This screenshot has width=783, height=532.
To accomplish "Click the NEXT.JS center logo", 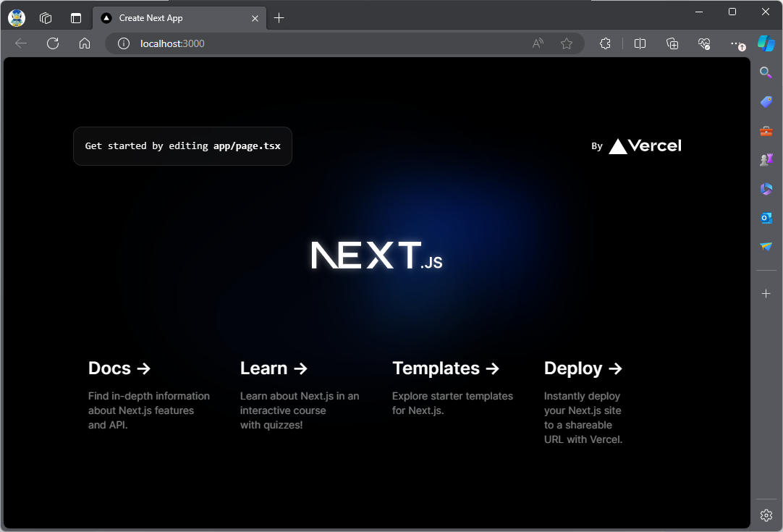I will [376, 256].
